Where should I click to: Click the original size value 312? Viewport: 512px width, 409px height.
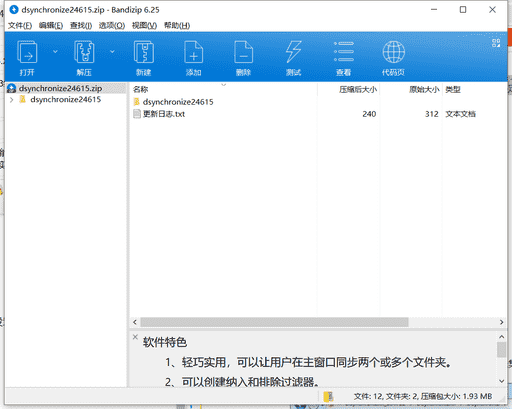(432, 114)
